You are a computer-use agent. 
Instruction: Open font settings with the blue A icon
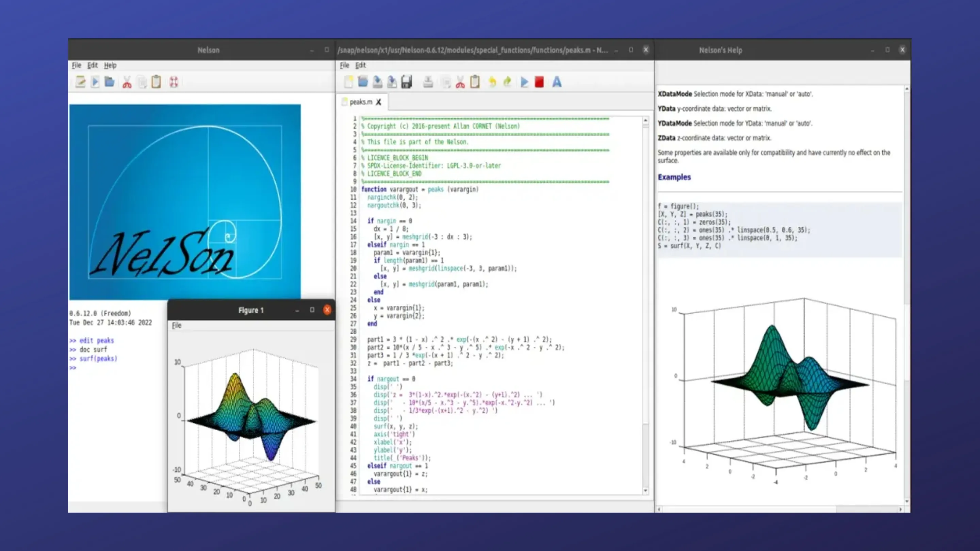(x=557, y=82)
